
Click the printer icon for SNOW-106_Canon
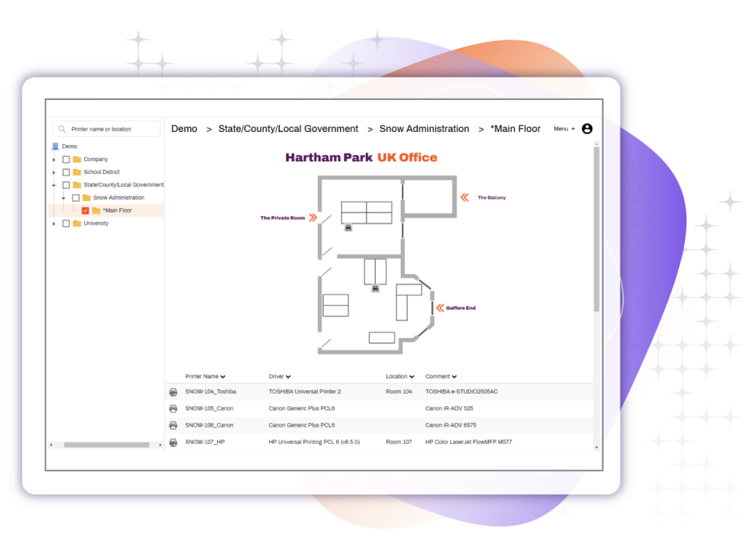pyautogui.click(x=173, y=425)
